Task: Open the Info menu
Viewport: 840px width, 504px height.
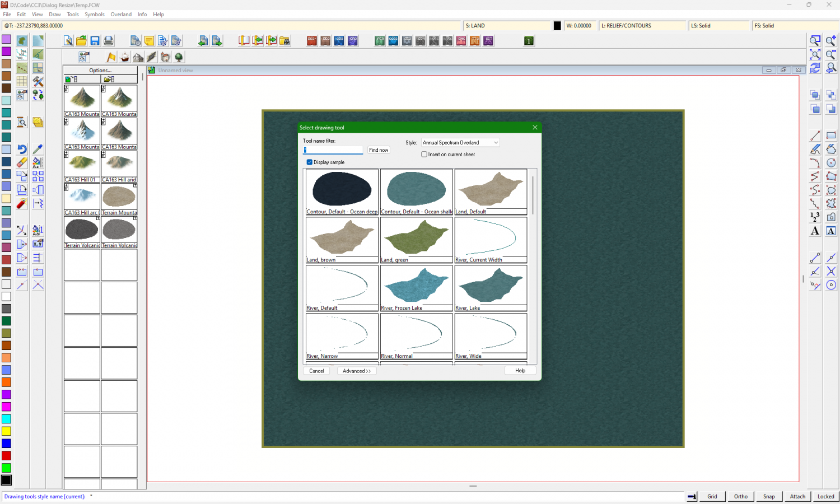Action: [x=142, y=15]
